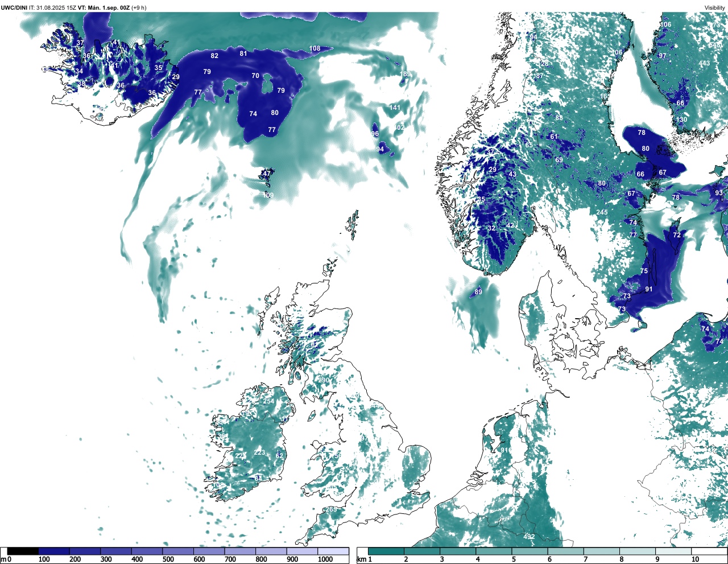Click the '5' km legend label
The height and width of the screenshot is (564, 728).
tap(514, 559)
